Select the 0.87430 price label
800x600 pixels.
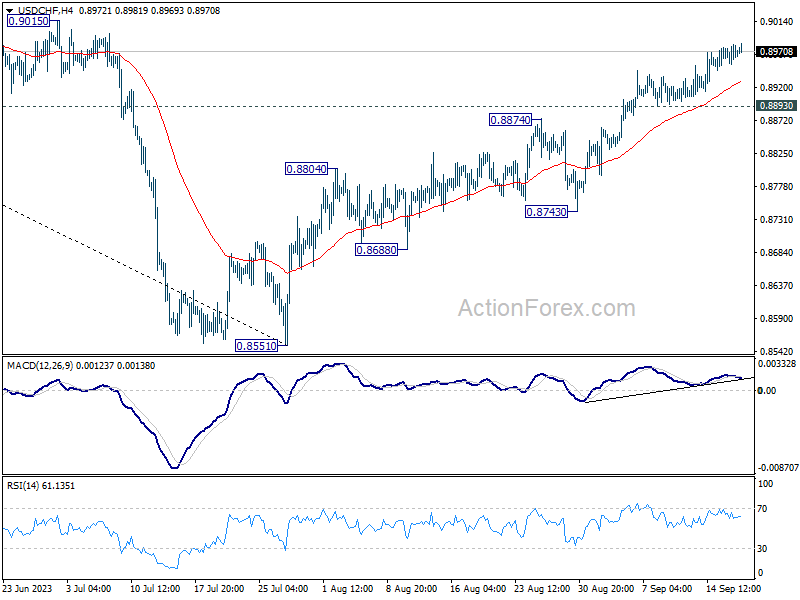(546, 212)
